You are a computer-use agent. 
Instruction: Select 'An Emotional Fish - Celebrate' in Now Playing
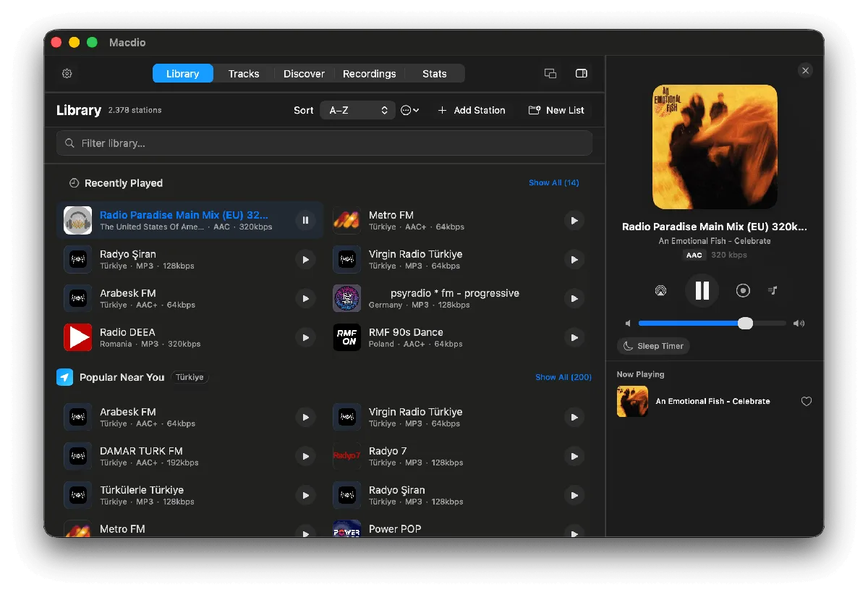point(712,401)
